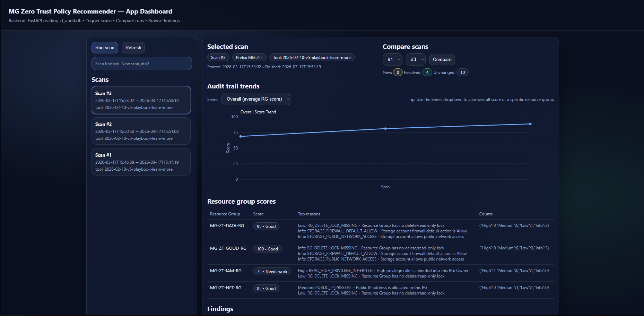Click the Prefix: MG-ZT- badge

coord(249,58)
